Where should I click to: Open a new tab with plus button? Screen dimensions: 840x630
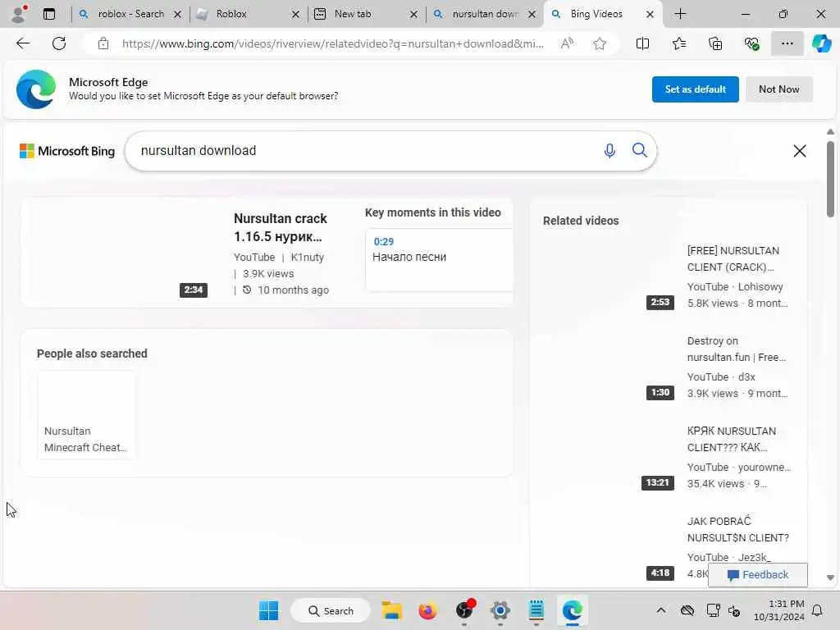click(x=680, y=14)
